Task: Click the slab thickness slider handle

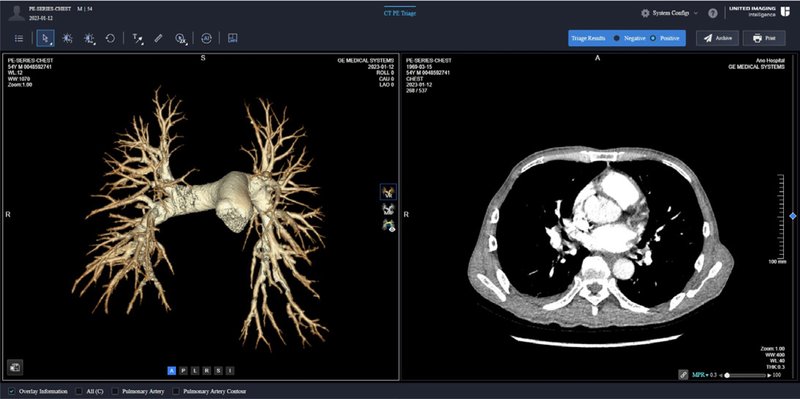Action: 727,375
